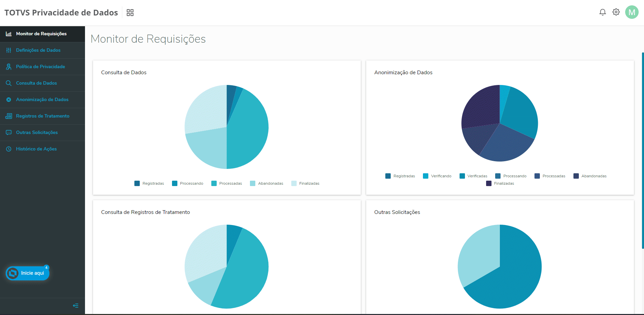Open Definições de Dados menu item
The height and width of the screenshot is (315, 644).
42,50
